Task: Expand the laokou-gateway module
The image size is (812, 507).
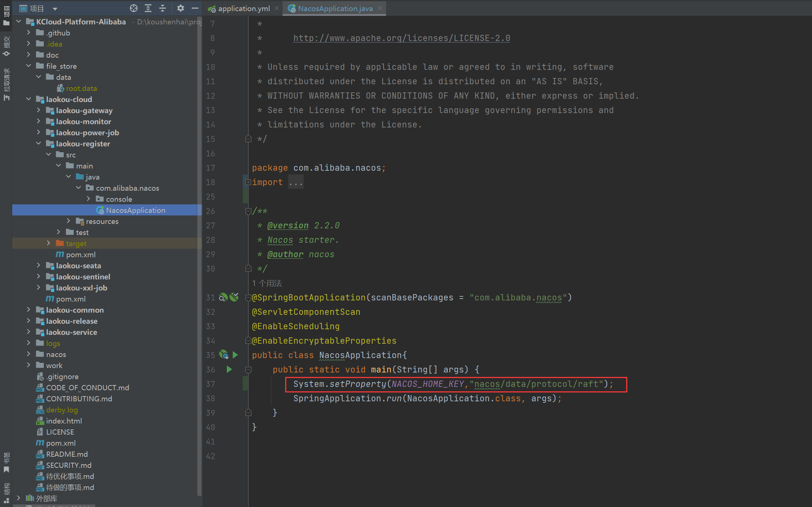Action: [x=39, y=110]
